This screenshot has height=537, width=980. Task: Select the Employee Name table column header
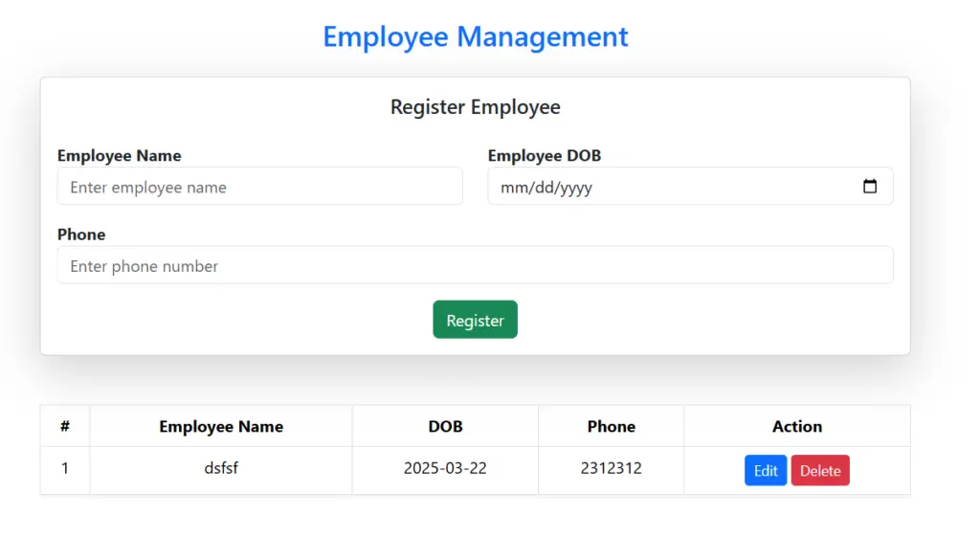click(x=221, y=426)
